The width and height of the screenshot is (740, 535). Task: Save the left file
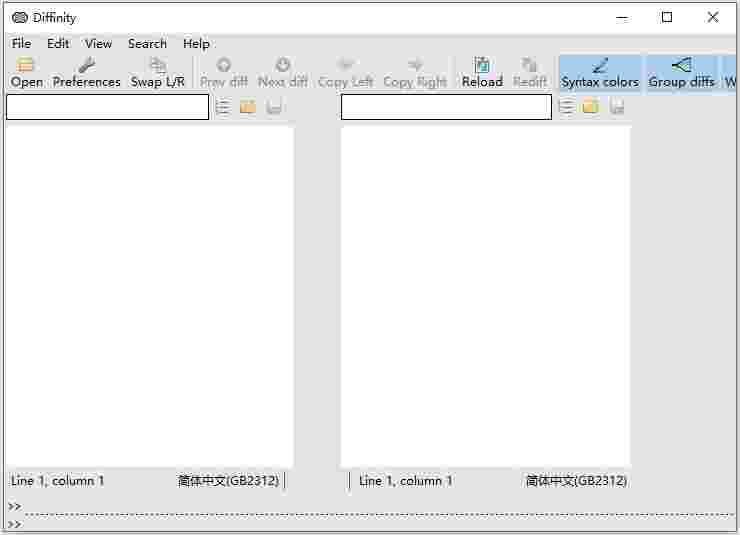(273, 107)
